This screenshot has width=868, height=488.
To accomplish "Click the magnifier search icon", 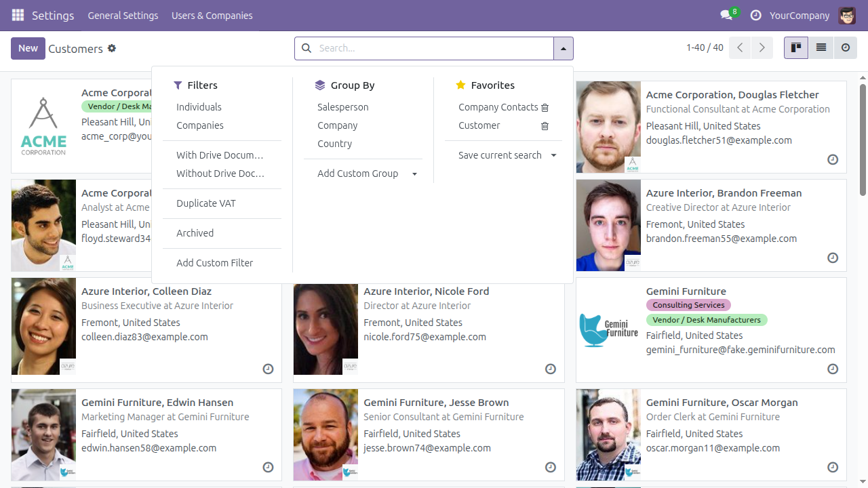I will pos(306,48).
